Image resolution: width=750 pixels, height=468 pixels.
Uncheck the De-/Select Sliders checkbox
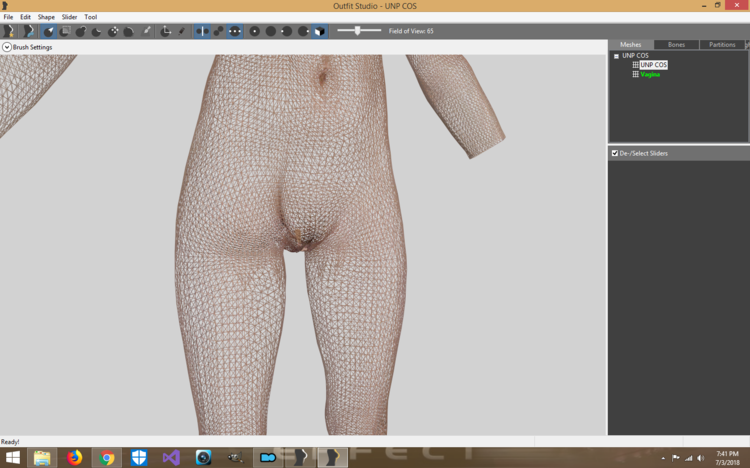tap(615, 153)
